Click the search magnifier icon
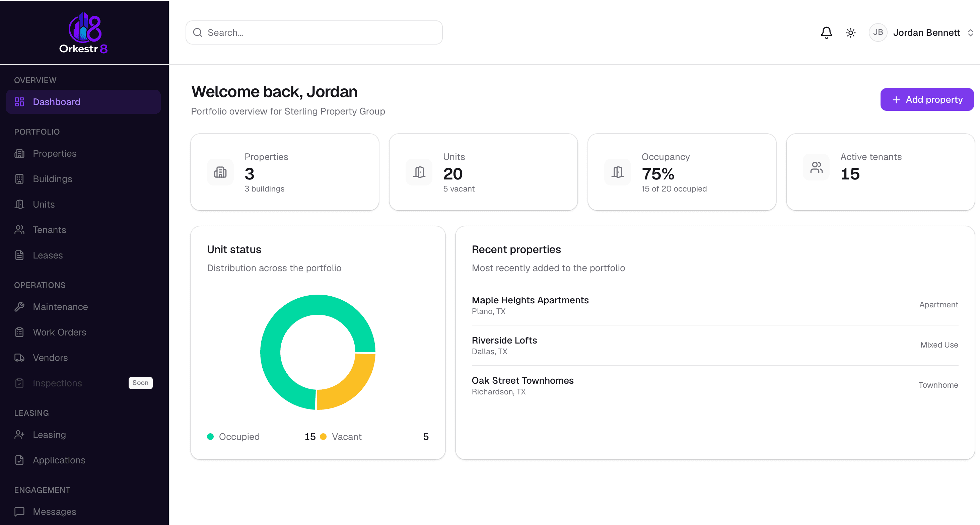Image resolution: width=980 pixels, height=525 pixels. click(x=198, y=33)
